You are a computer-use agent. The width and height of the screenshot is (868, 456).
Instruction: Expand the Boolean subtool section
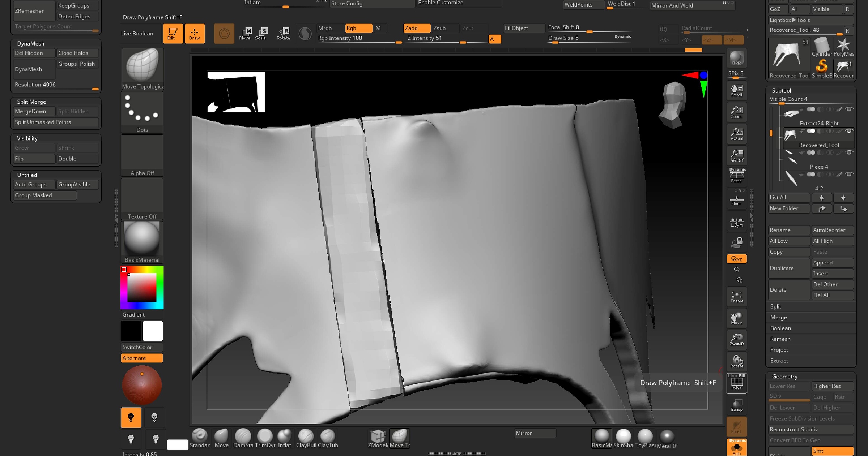(780, 328)
